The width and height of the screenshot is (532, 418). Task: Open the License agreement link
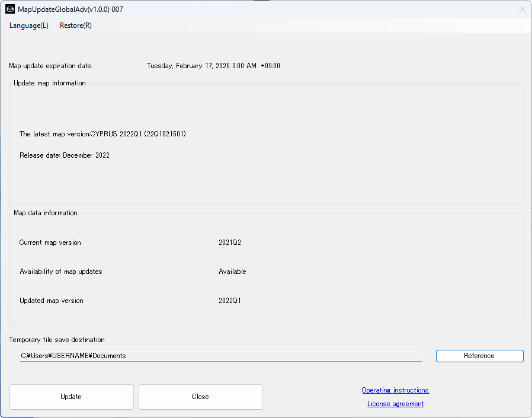point(395,404)
